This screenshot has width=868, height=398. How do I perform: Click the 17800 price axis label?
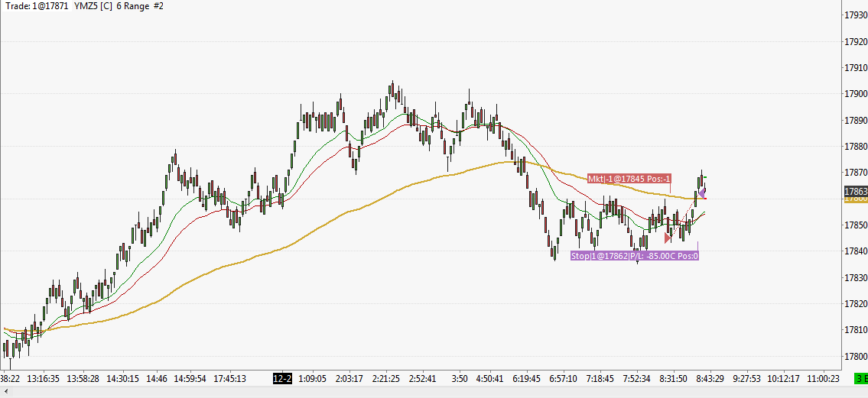point(856,357)
